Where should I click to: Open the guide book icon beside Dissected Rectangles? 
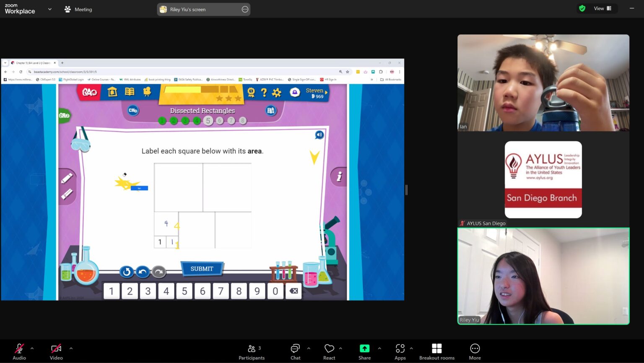pyautogui.click(x=271, y=111)
